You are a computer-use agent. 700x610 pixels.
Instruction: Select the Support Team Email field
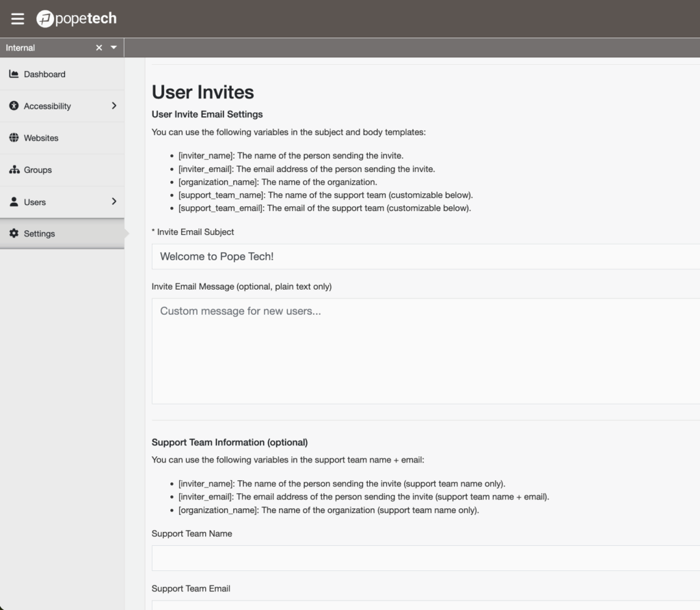[425, 605]
